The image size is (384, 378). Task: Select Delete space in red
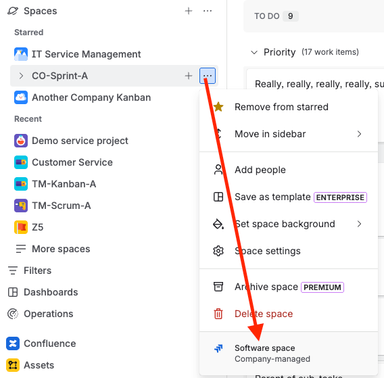(x=289, y=314)
